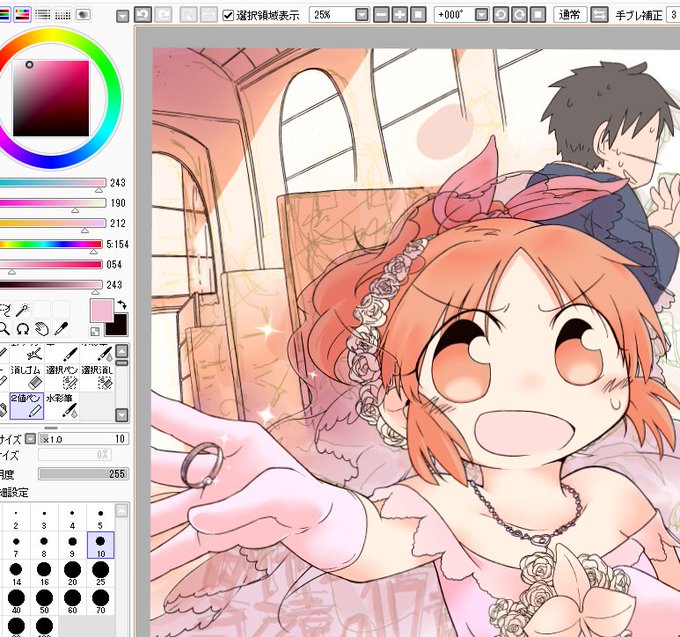Adjust the saturation slider at 054
The width and height of the screenshot is (680, 637).
(x=51, y=265)
